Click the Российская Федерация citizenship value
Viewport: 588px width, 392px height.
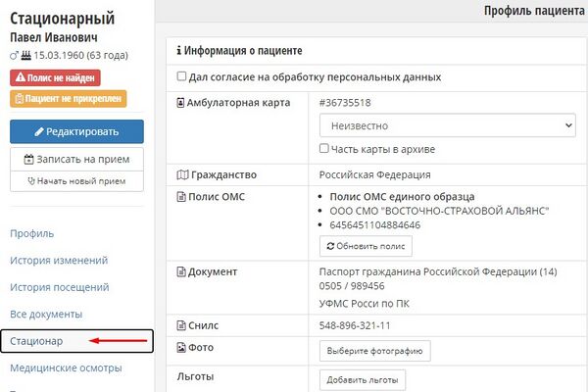click(x=375, y=174)
